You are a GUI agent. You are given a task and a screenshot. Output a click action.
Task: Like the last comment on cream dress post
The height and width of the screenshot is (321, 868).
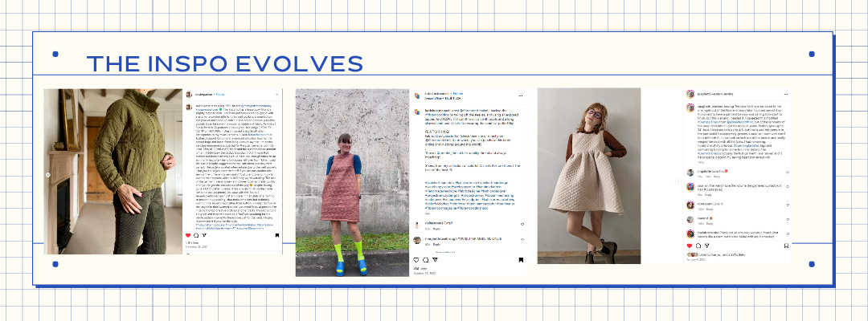coord(788,234)
